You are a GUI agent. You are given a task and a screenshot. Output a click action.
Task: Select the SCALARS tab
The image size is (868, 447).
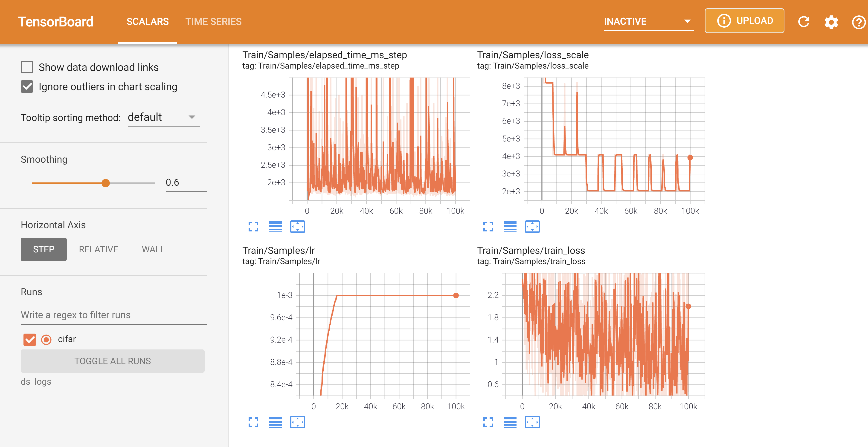pyautogui.click(x=147, y=21)
